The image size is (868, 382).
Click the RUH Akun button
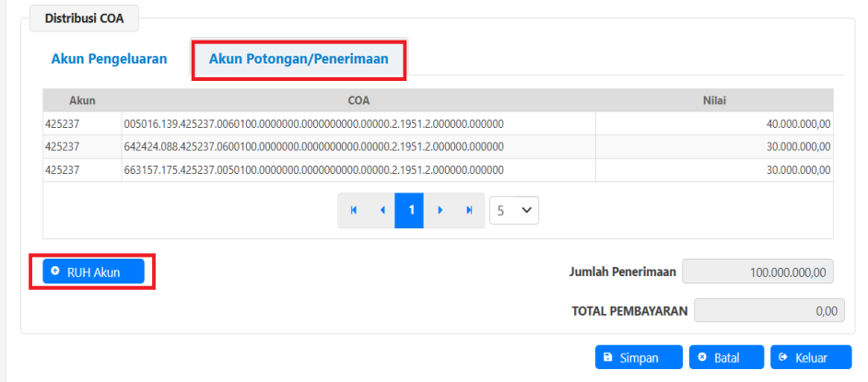click(93, 272)
